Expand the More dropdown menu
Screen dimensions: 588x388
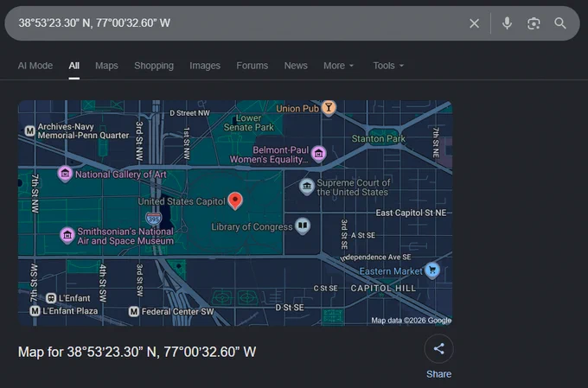339,66
